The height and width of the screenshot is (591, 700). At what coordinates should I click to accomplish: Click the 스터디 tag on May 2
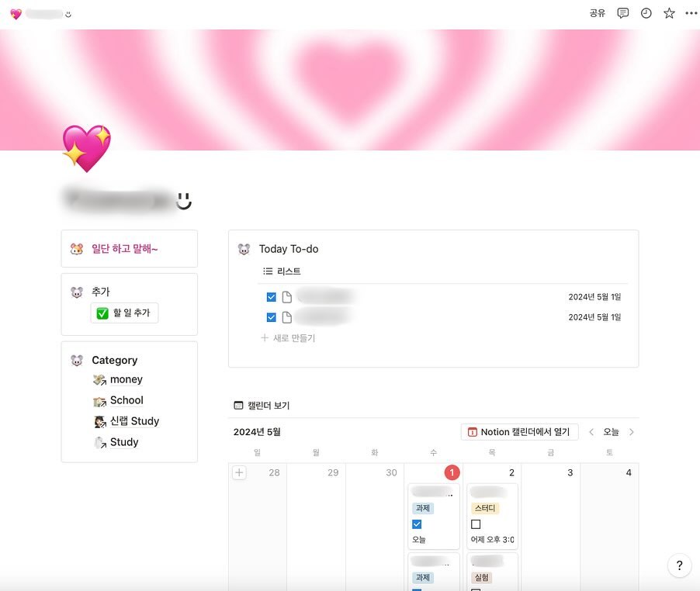[485, 508]
